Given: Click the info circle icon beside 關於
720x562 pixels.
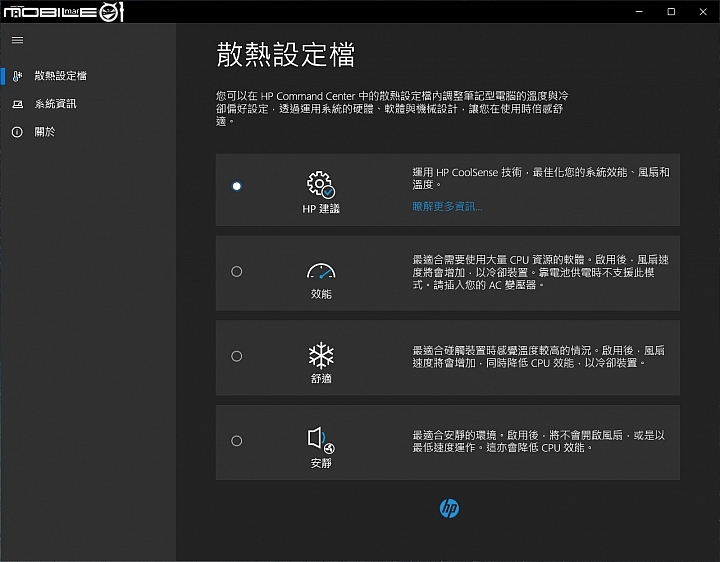Looking at the screenshot, I should [x=17, y=132].
